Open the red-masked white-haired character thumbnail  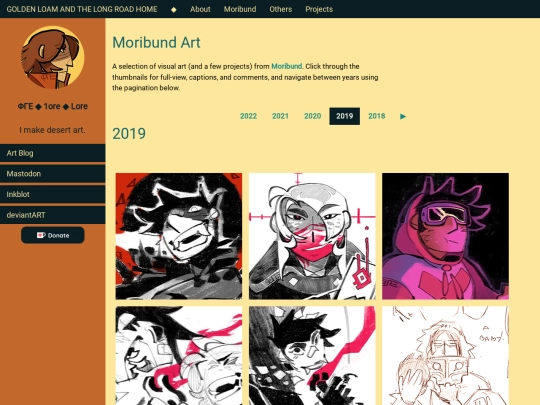click(x=312, y=236)
